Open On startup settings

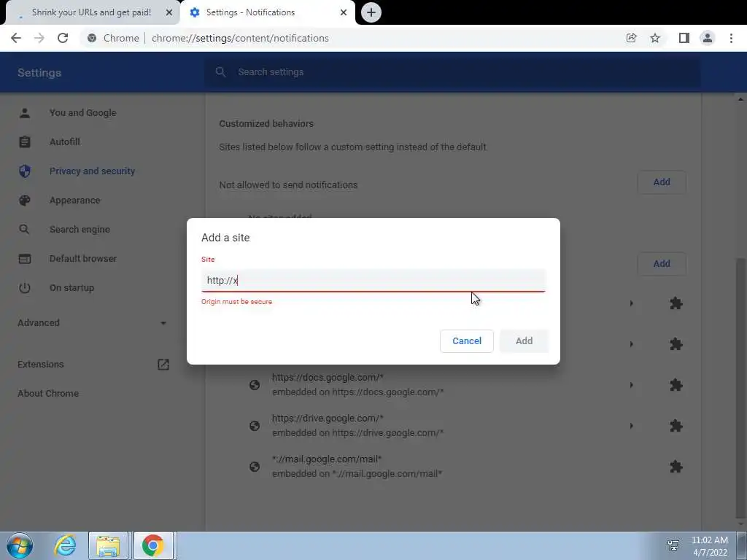(71, 287)
